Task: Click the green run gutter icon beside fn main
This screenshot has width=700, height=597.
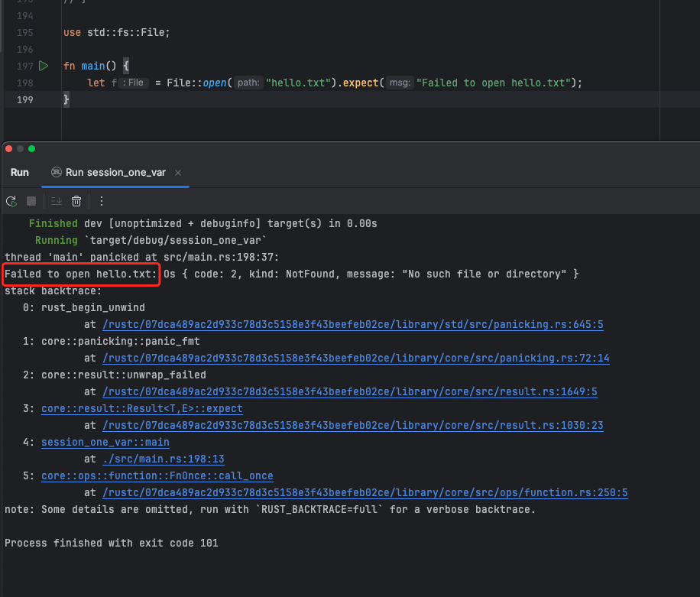Action: tap(44, 66)
